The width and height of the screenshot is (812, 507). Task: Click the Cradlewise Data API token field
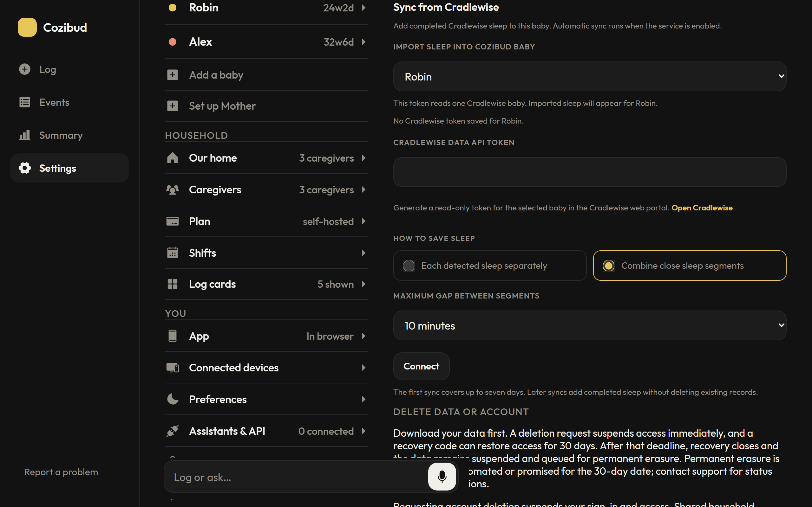[590, 172]
